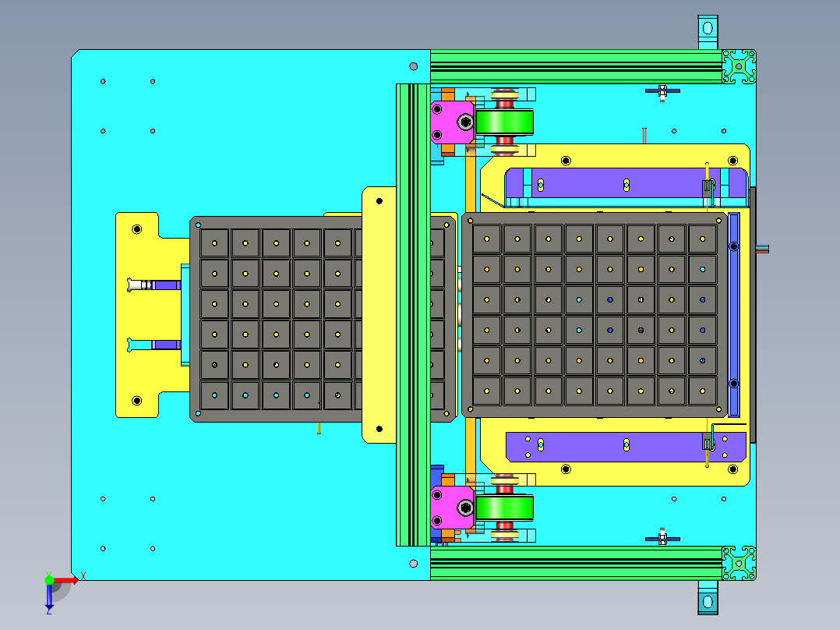This screenshot has height=630, width=840.
Task: Select the bottom-right aluminum extrusion corner profile
Action: (x=739, y=563)
